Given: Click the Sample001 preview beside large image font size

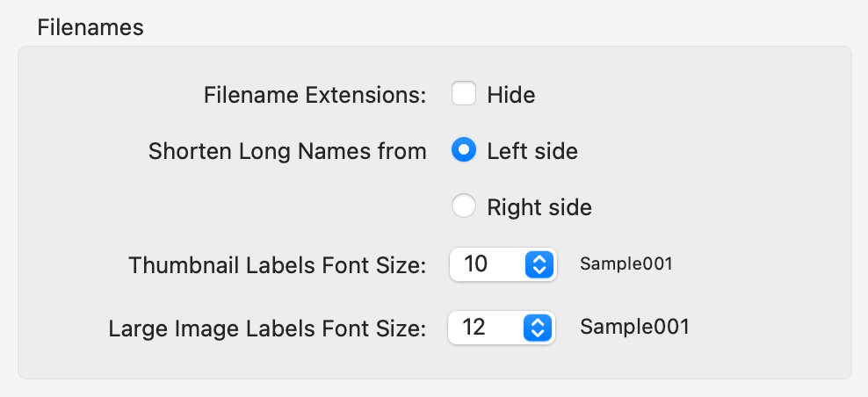Looking at the screenshot, I should (634, 328).
